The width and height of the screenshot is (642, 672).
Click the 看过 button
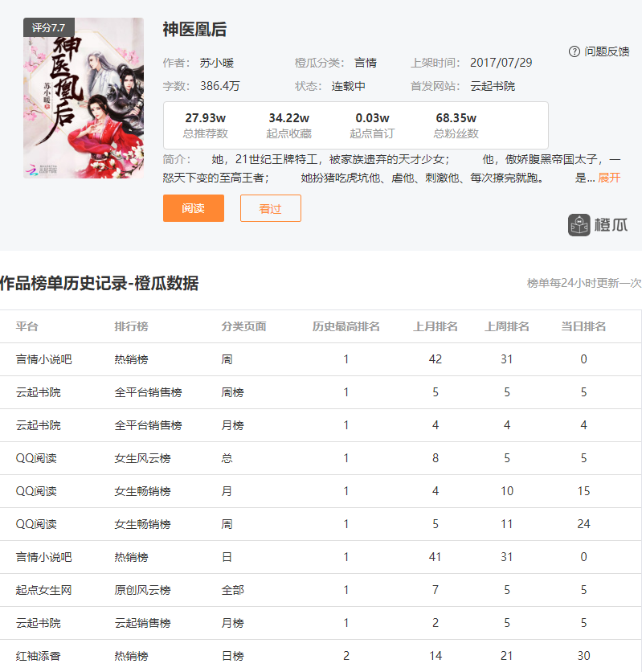coord(270,208)
